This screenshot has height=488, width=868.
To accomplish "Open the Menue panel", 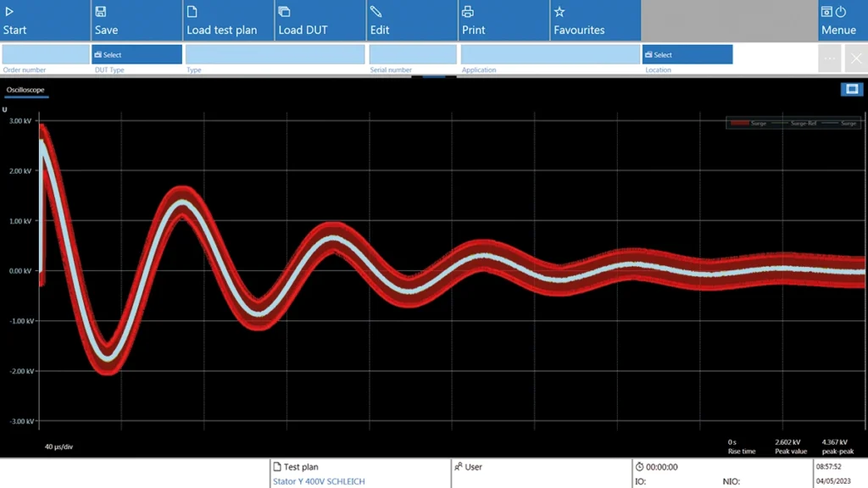I will [842, 20].
